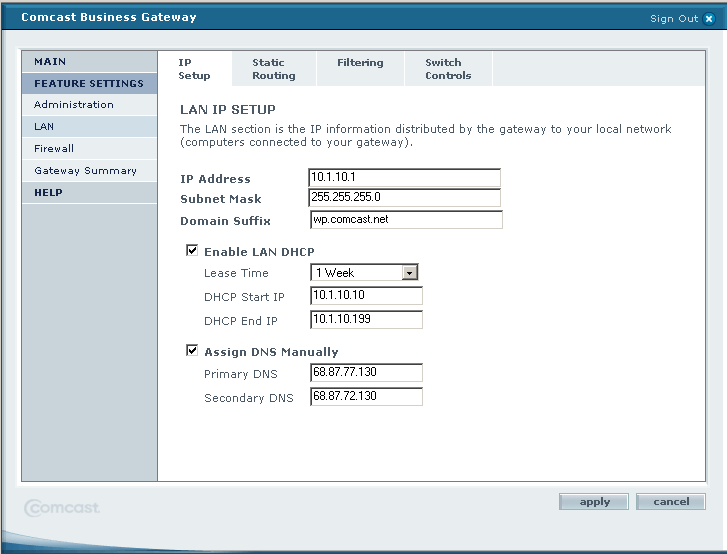727x554 pixels.
Task: Click the Lease Time label
Action: click(236, 273)
